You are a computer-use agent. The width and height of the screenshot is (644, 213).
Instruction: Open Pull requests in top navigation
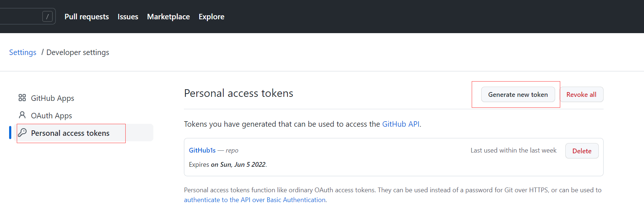pyautogui.click(x=87, y=17)
